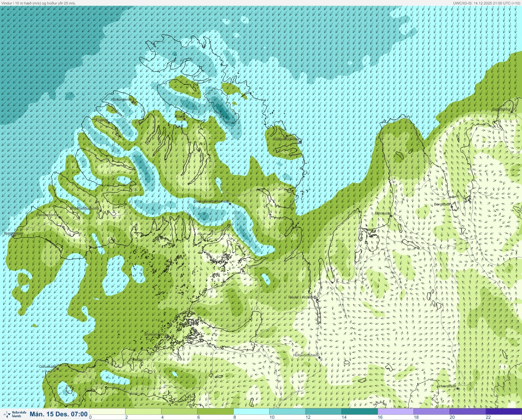This screenshot has height=420, width=522.
Task: Click the legend tick label '14'
Action: tap(344, 417)
